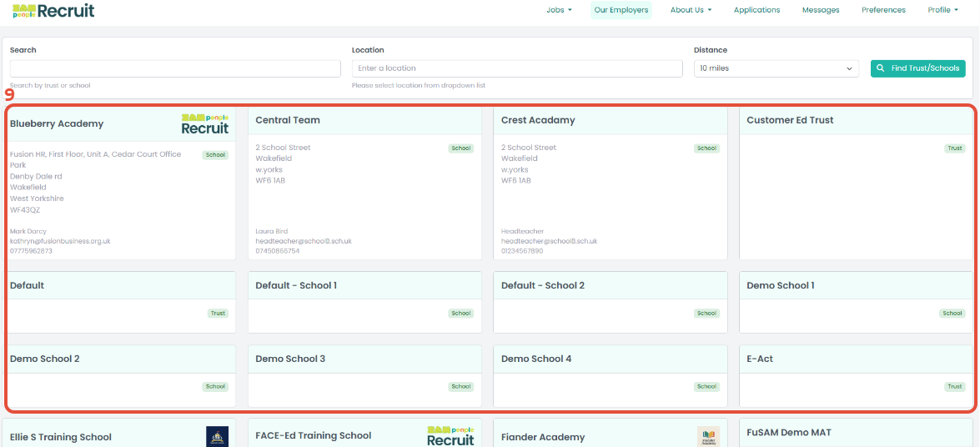Open the Fiander Academy card title
This screenshot has height=447, width=980.
pos(543,437)
